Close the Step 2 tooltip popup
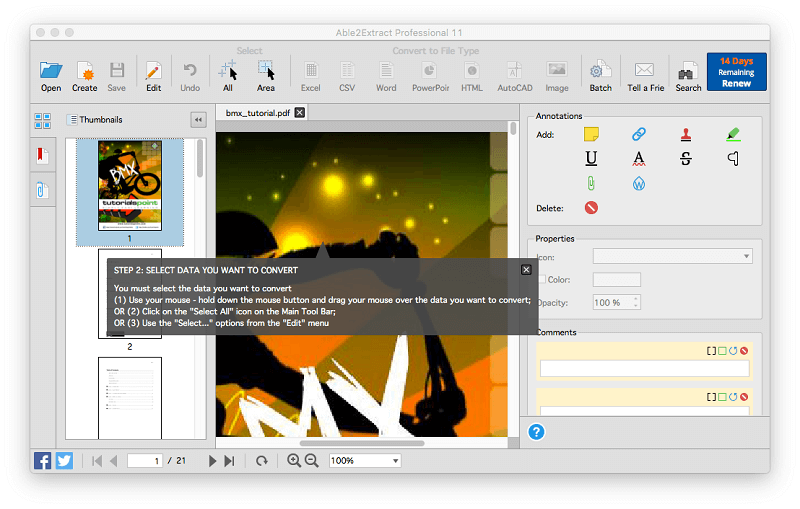This screenshot has width=800, height=509. [526, 270]
